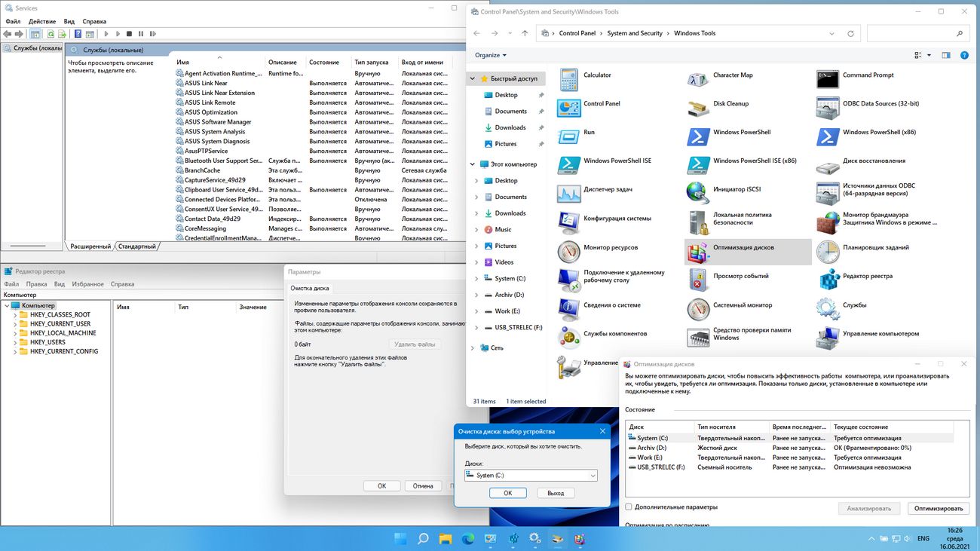Click the Выход button in Disk Cleanup

556,493
